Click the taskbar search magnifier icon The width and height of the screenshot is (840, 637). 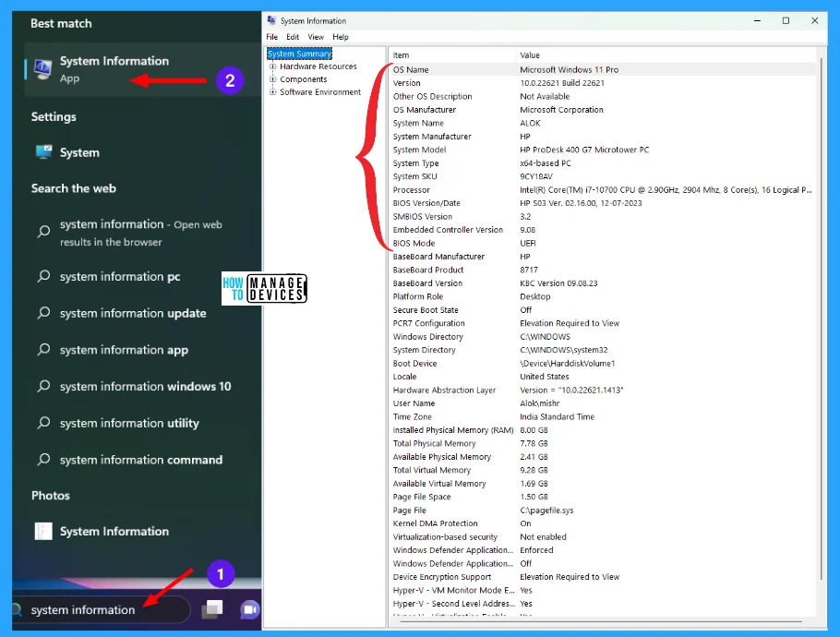(18, 609)
